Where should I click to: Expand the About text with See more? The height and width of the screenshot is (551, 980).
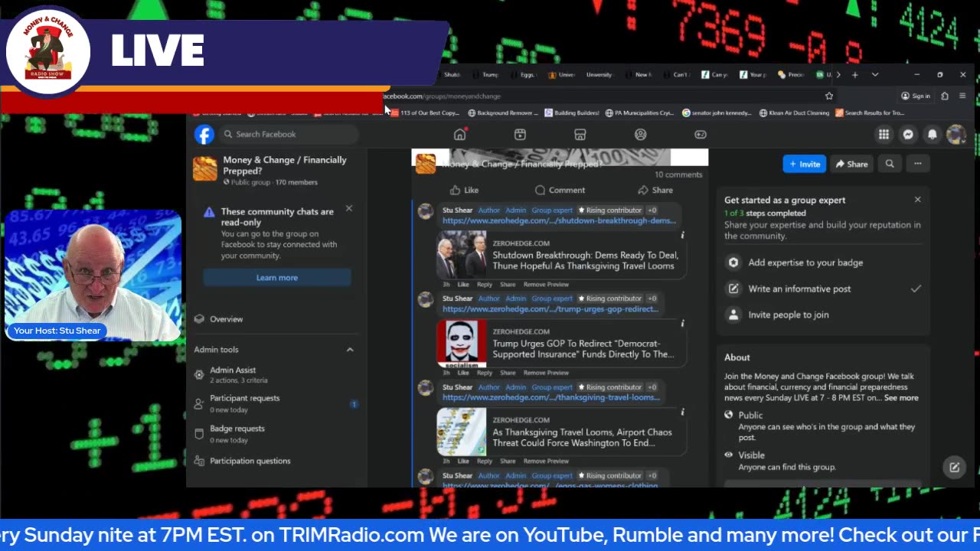901,398
